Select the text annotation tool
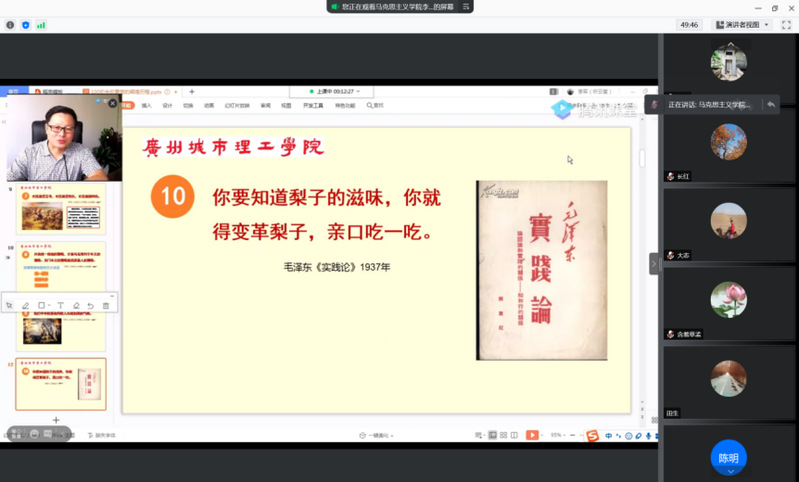This screenshot has height=482, width=799. tap(60, 306)
